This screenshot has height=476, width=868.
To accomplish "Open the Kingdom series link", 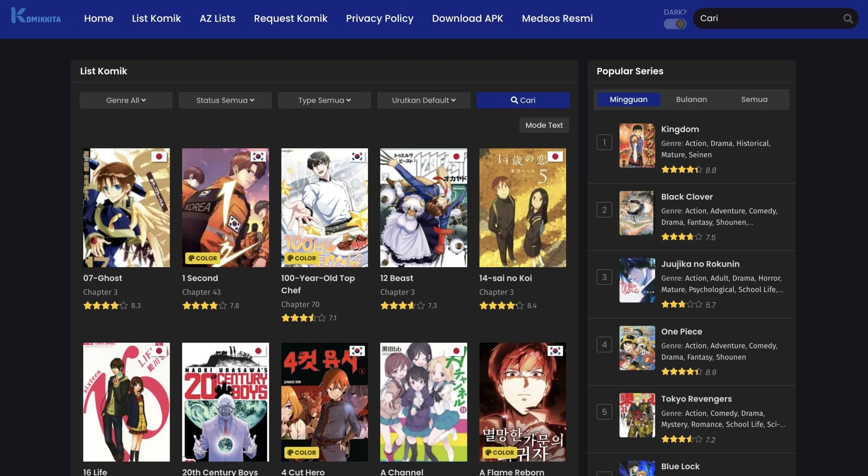I will (679, 129).
